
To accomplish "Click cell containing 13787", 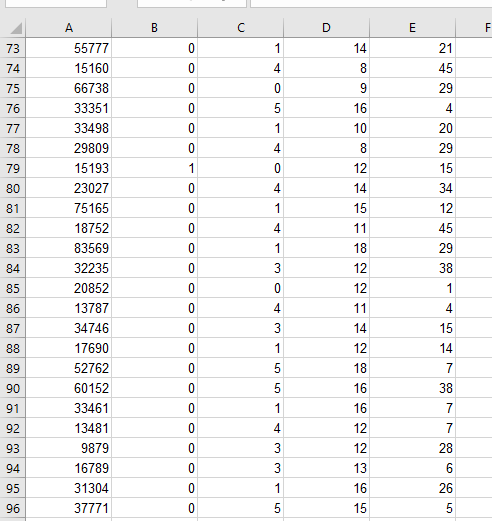I will 69,308.
